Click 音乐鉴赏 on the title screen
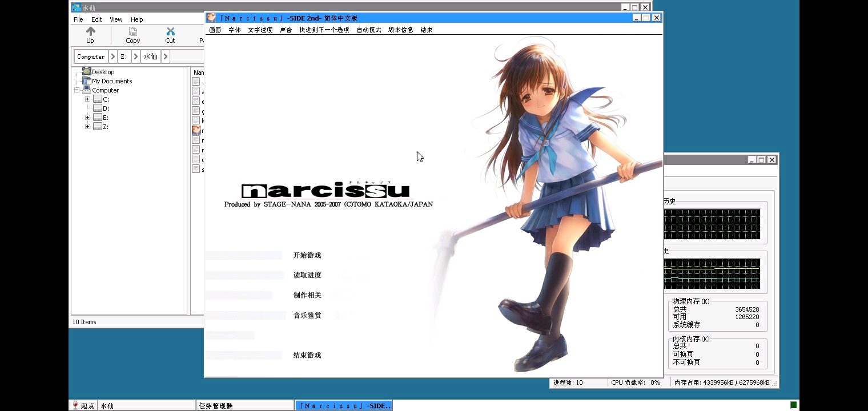The image size is (868, 411). tap(307, 315)
